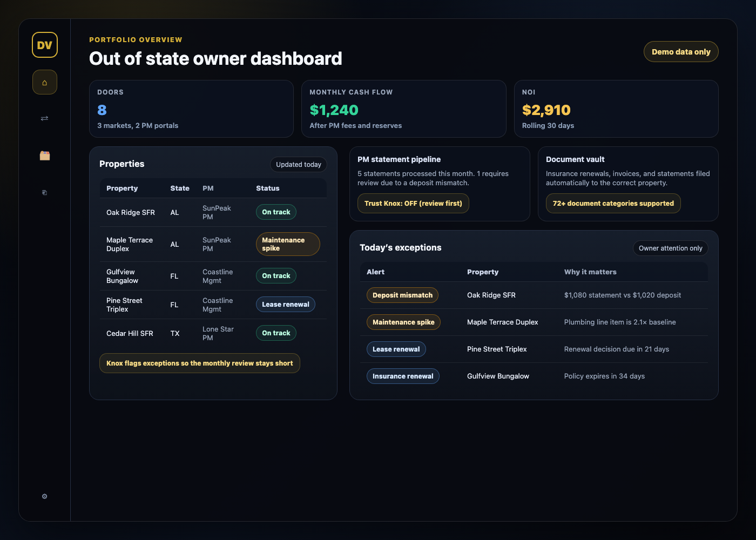Click the Status column header
This screenshot has width=756, height=540.
tap(268, 188)
